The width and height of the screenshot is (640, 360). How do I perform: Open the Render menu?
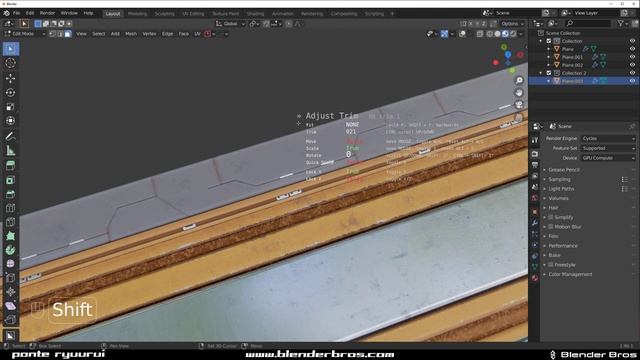[x=47, y=13]
